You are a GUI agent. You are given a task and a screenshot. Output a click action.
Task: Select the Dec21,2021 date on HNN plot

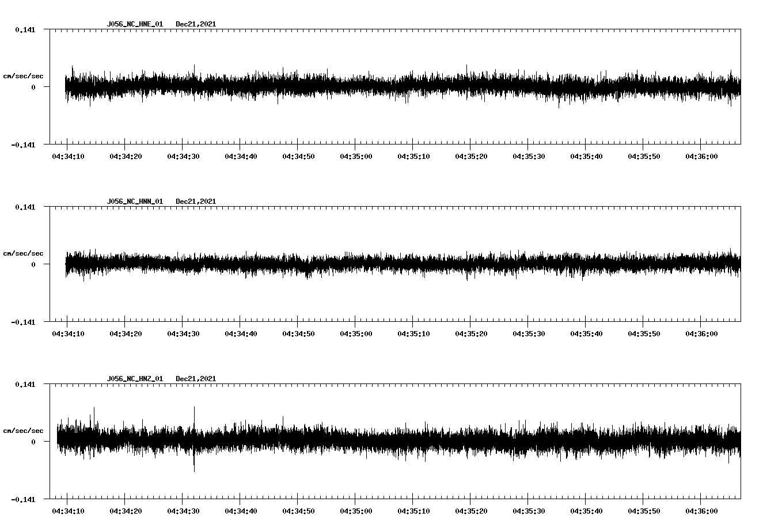(196, 202)
